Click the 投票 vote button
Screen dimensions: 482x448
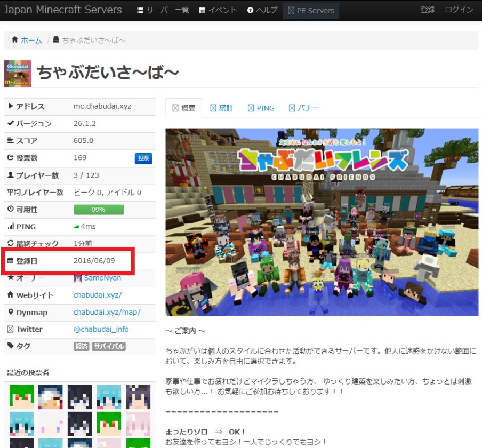pyautogui.click(x=143, y=158)
